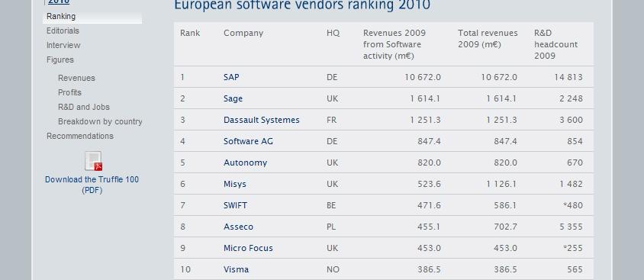Click the PDF download icon
Viewport: 644px width, 280px height.
click(93, 161)
